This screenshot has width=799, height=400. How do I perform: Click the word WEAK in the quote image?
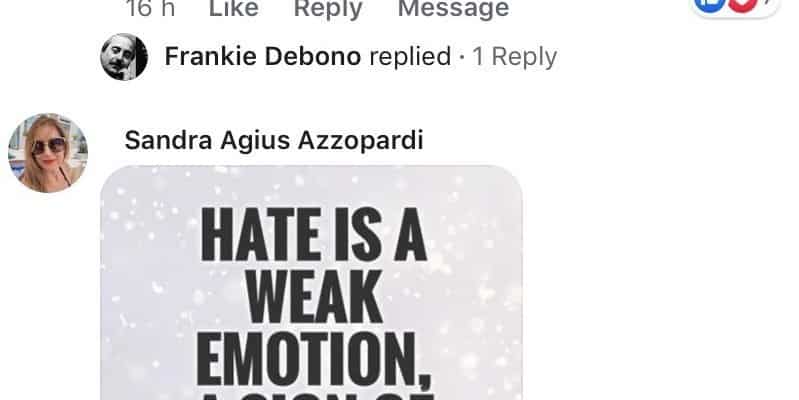click(x=314, y=296)
